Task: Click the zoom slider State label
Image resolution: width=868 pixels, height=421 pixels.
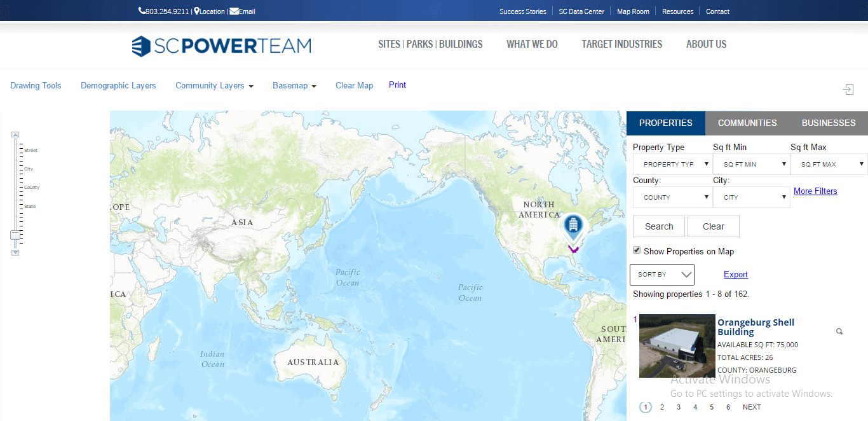Action: [30, 207]
